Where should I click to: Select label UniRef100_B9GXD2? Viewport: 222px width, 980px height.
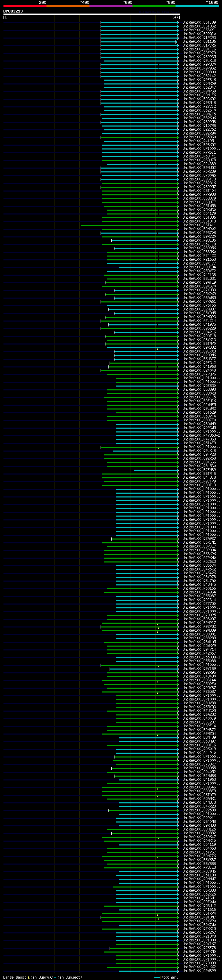[x=199, y=99]
